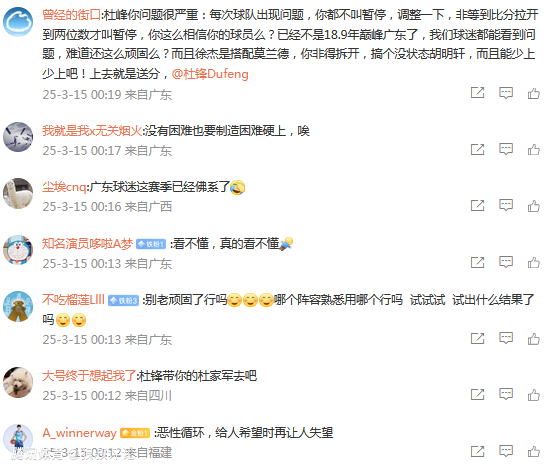Like 知名演员哆啦A梦's comment
This screenshot has width=552, height=470.
click(534, 262)
